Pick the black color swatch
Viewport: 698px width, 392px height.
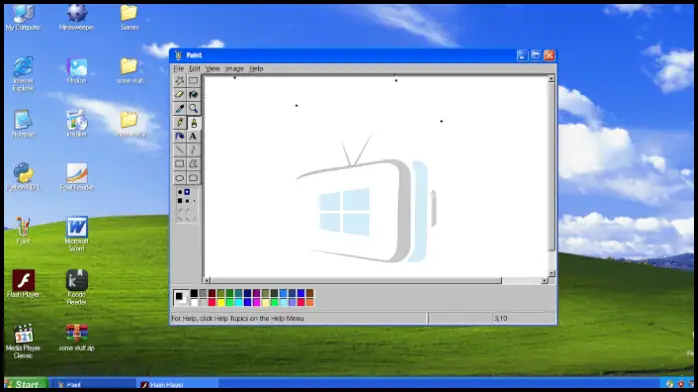(194, 293)
